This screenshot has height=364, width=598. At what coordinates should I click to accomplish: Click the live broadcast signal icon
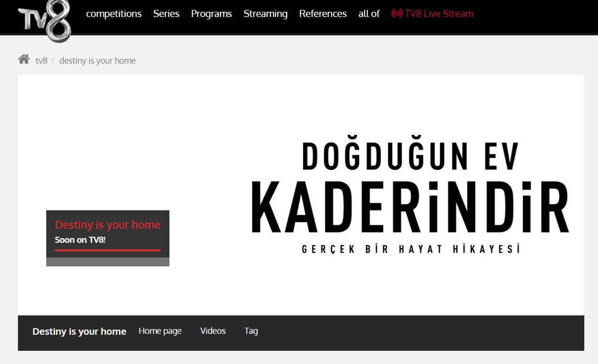[397, 14]
